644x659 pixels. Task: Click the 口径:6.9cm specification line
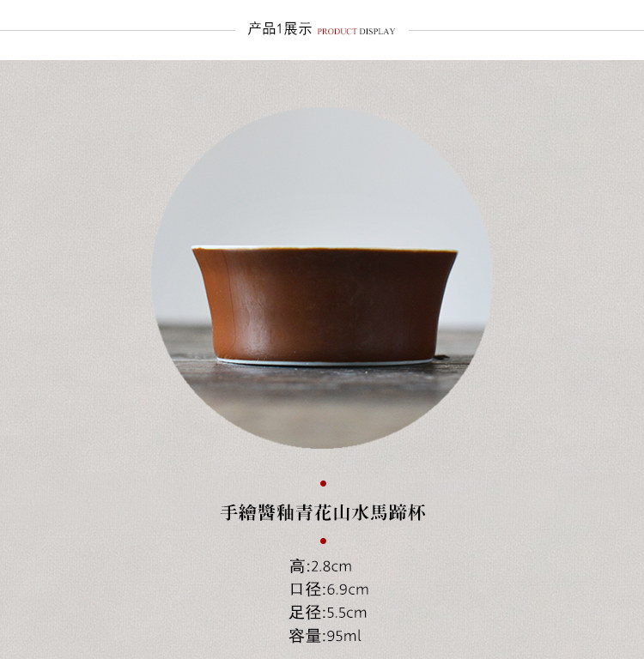tap(329, 589)
